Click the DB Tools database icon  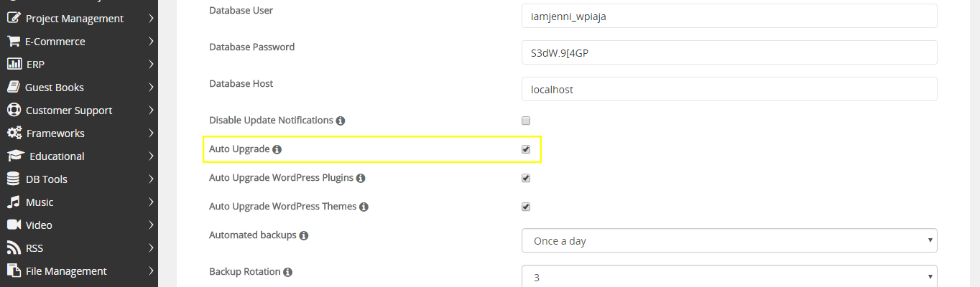point(13,179)
